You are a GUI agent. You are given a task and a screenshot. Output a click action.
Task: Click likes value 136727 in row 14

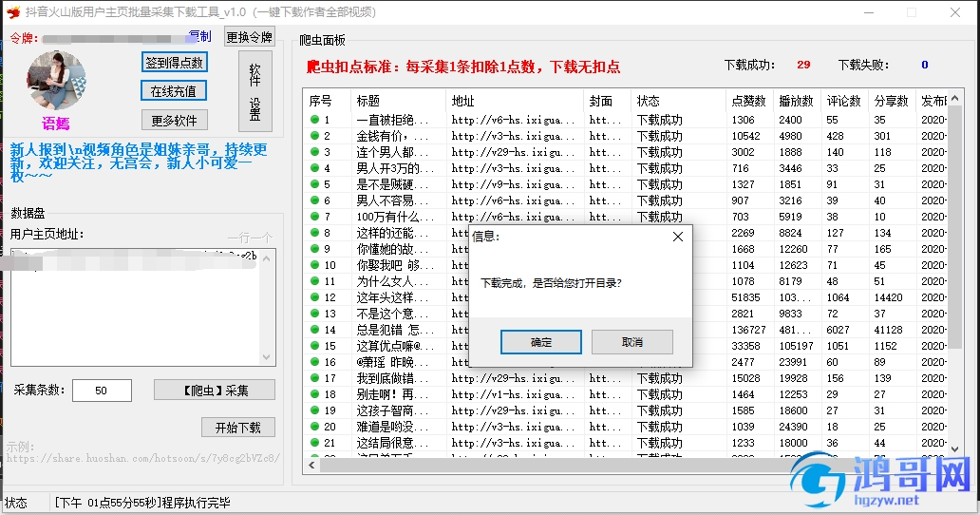(748, 330)
